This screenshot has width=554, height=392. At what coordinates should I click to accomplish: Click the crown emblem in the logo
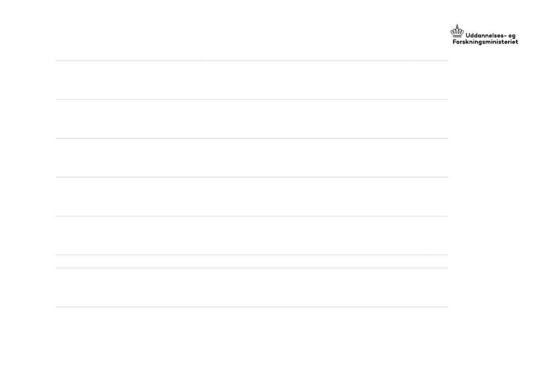457,31
